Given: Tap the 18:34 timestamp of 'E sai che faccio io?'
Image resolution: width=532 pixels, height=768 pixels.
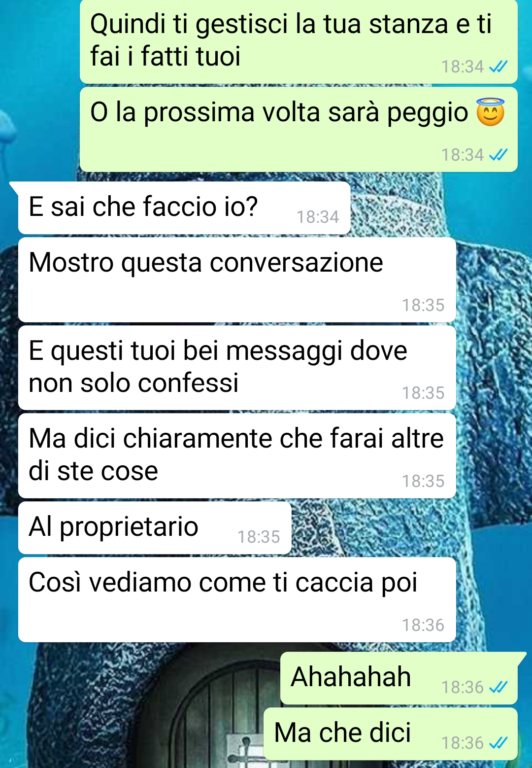Looking at the screenshot, I should tap(318, 217).
